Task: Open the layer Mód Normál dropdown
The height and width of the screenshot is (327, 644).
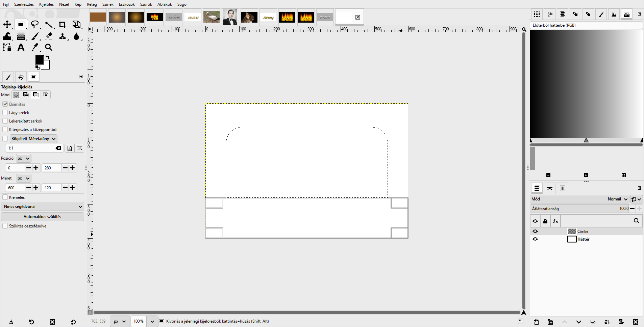Action: tap(580, 199)
